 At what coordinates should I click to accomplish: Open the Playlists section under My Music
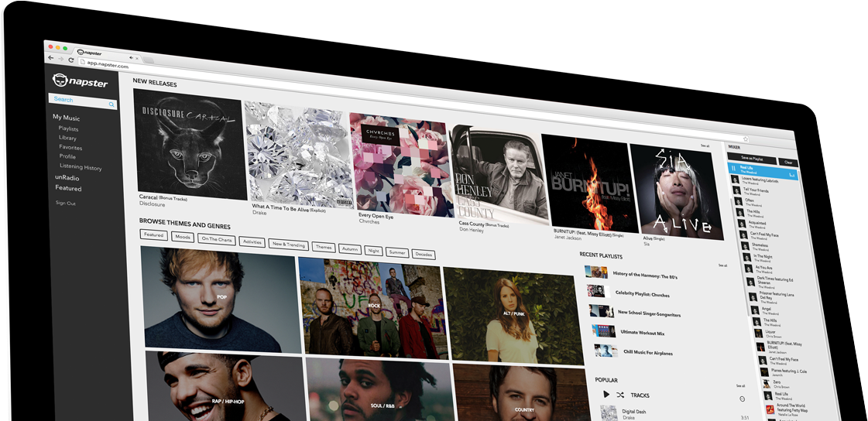pos(68,128)
